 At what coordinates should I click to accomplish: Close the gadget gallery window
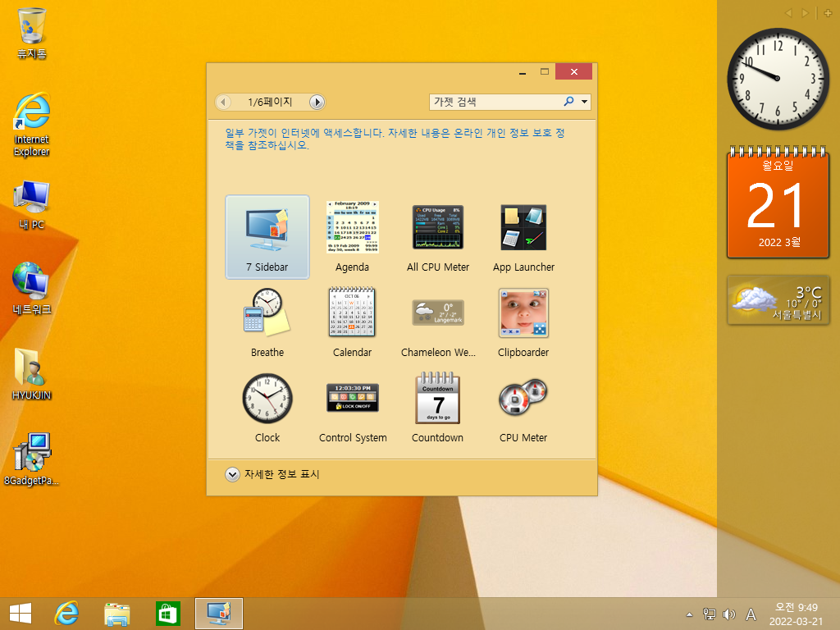pos(573,72)
